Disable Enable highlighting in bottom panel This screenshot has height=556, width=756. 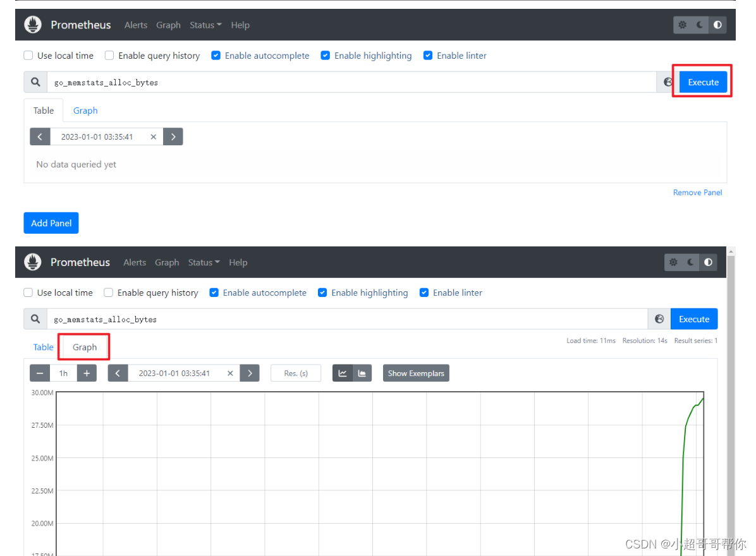322,293
